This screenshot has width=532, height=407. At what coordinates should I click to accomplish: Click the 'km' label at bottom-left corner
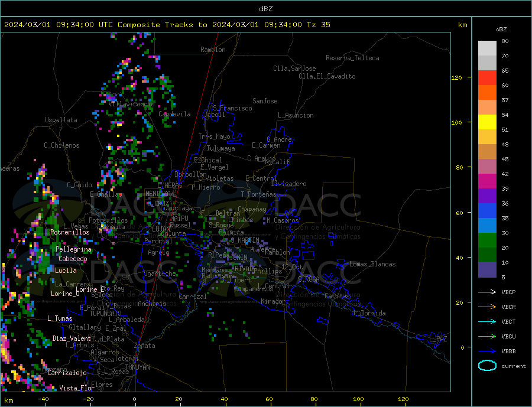8,401
